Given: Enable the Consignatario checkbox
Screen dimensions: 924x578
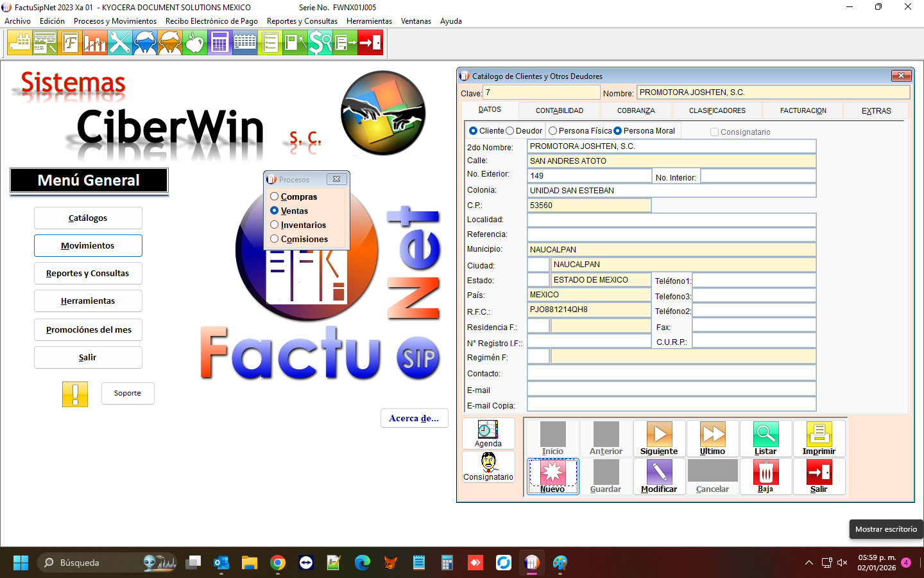Looking at the screenshot, I should pyautogui.click(x=714, y=132).
